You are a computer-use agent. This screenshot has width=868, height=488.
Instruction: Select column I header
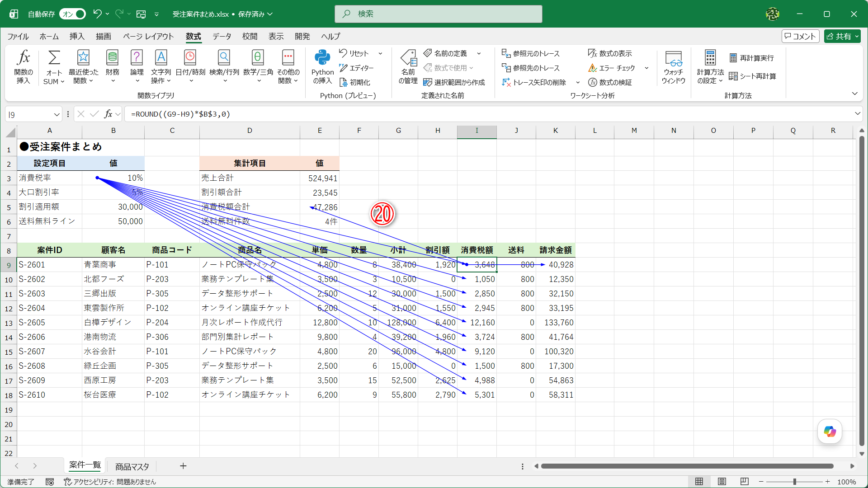tap(476, 131)
